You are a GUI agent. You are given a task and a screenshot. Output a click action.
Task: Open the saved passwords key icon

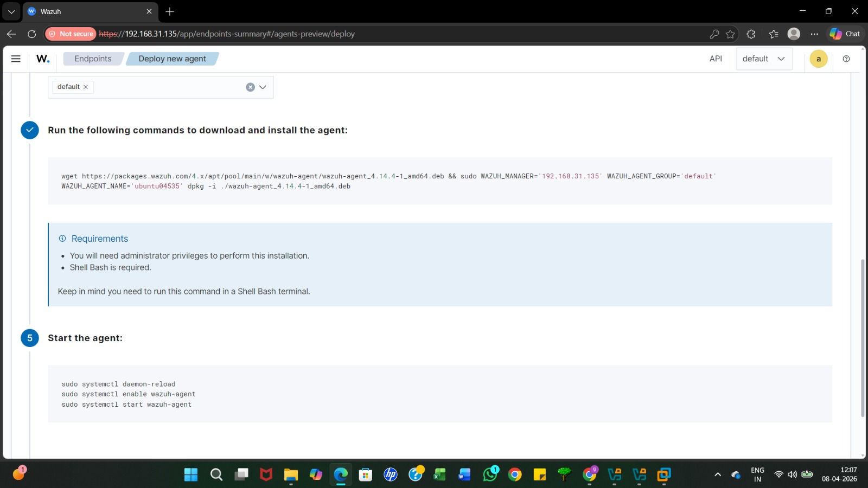pos(714,34)
